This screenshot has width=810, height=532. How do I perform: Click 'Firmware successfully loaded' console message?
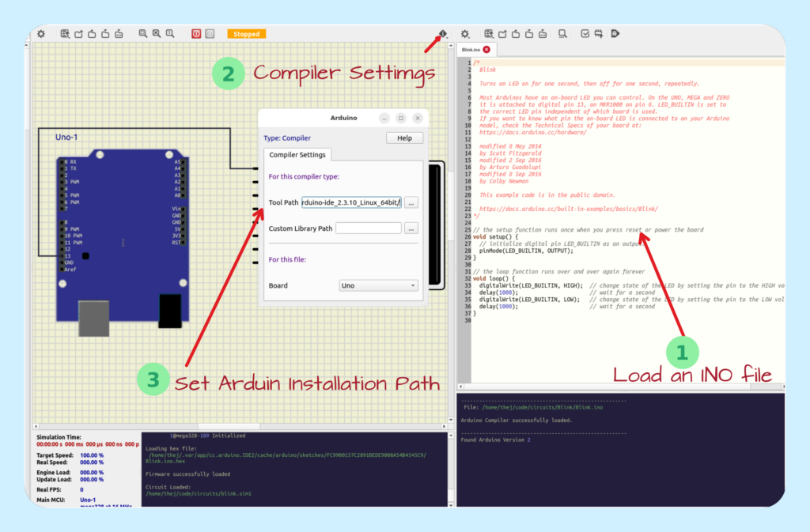point(188,474)
